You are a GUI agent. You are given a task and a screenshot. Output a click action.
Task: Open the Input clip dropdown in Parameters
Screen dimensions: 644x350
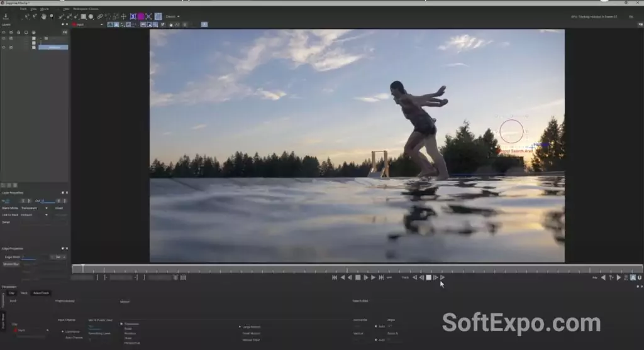click(31, 331)
